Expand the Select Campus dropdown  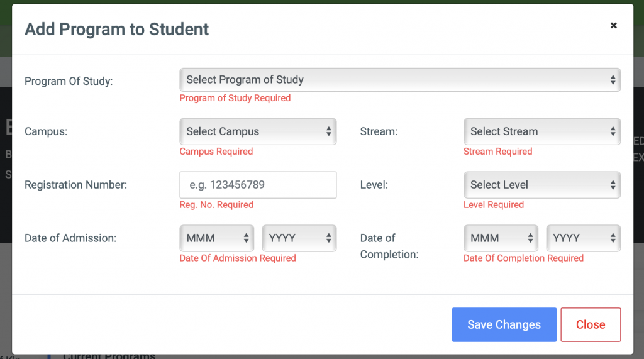click(x=258, y=131)
